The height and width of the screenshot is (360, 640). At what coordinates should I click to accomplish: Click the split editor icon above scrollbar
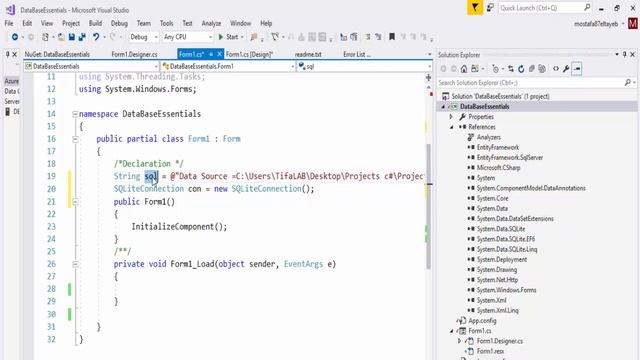pos(429,77)
